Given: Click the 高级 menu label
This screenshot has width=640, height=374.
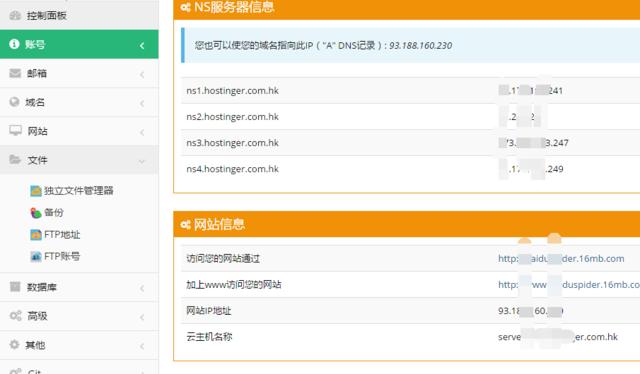Looking at the screenshot, I should tap(37, 316).
